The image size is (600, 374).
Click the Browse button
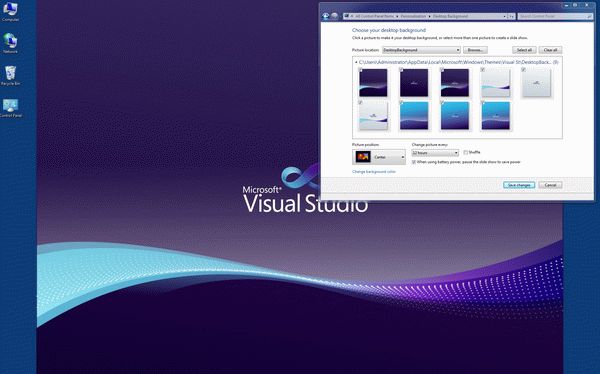point(475,50)
